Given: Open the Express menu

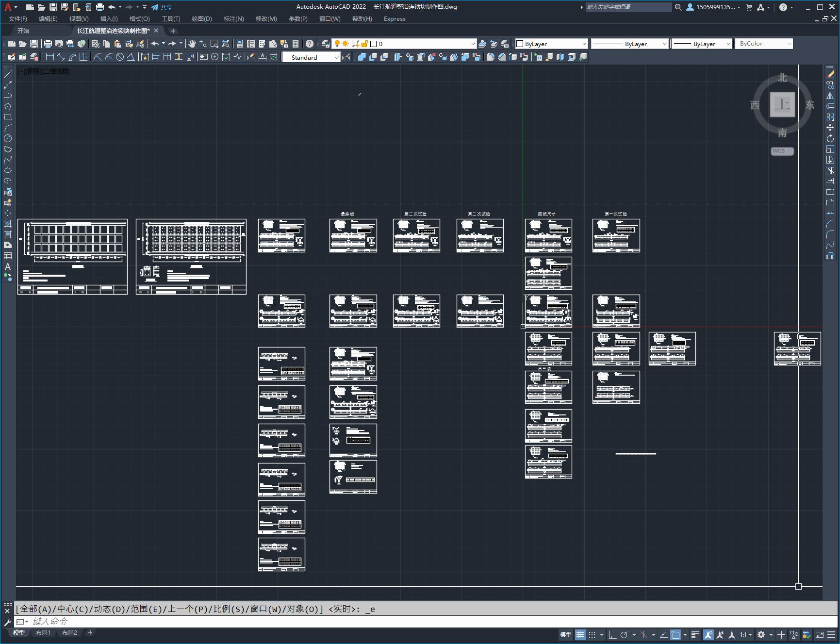Looking at the screenshot, I should pos(395,19).
